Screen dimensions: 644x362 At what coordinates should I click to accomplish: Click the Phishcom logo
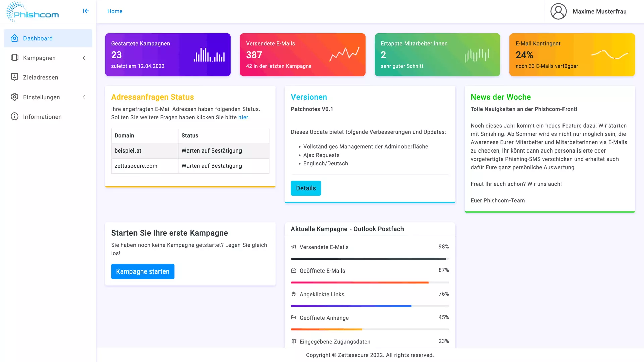33,12
